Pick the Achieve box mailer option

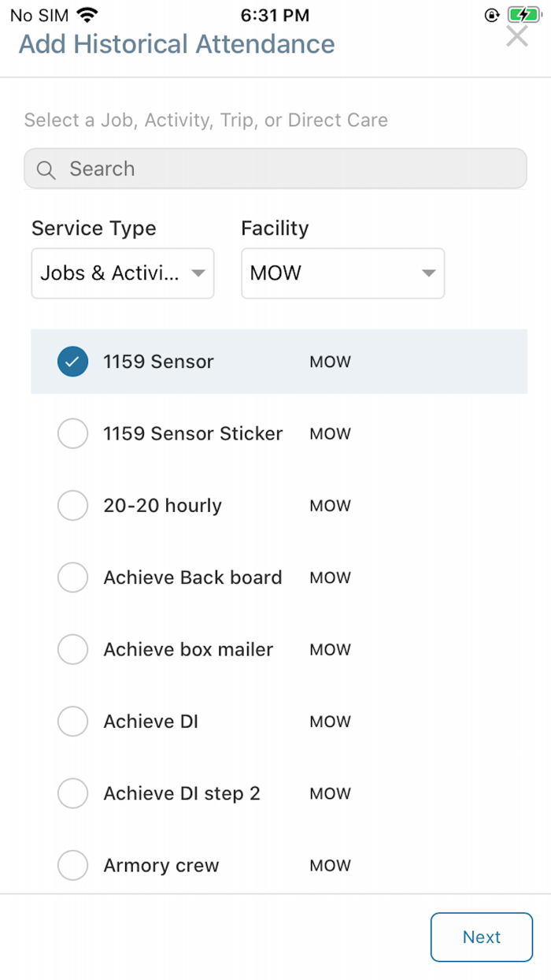73,650
